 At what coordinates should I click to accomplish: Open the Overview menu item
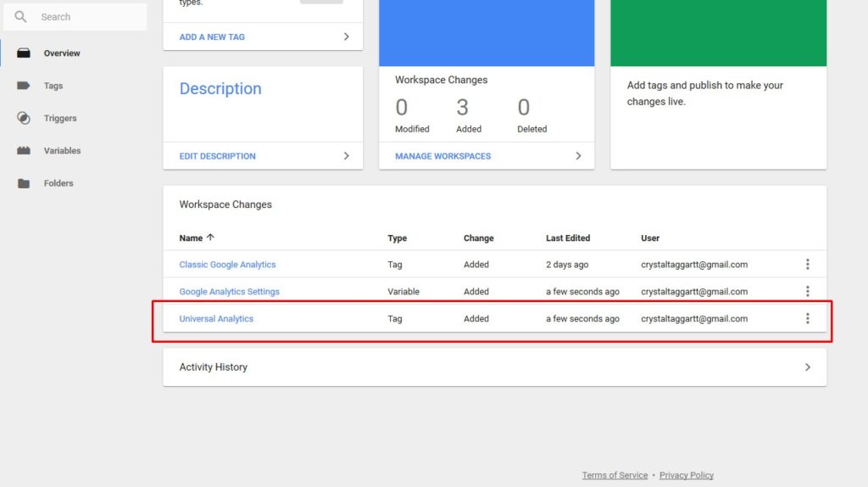coord(62,53)
